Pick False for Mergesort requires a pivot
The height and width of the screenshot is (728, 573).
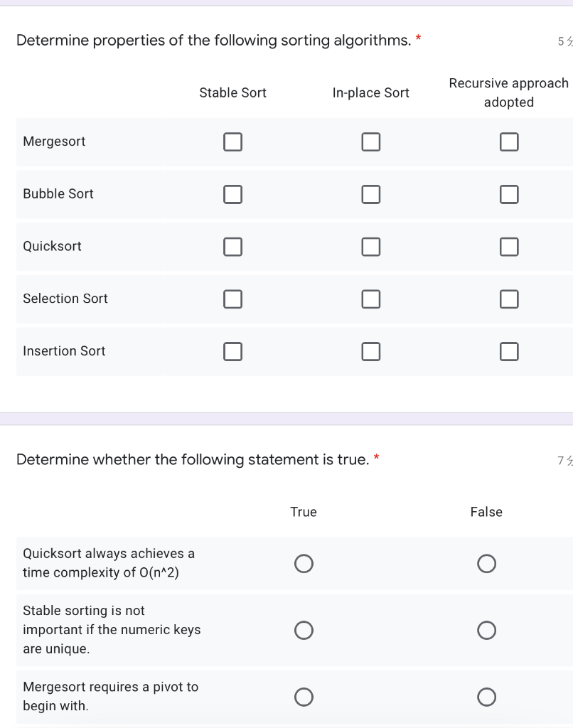tap(486, 697)
